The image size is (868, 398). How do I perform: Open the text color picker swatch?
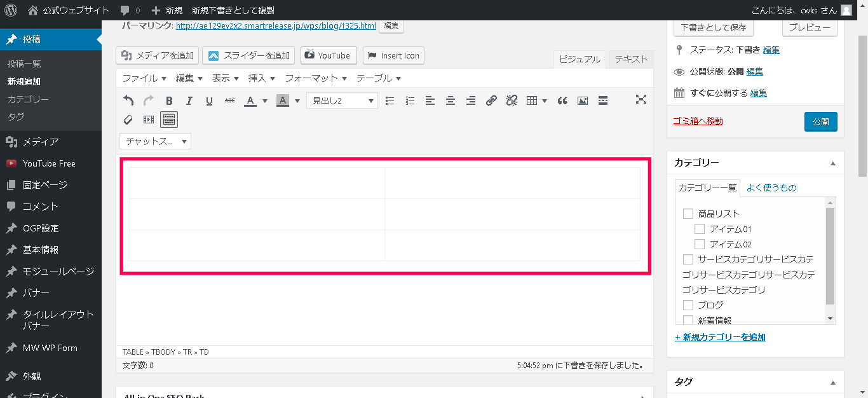[x=249, y=100]
